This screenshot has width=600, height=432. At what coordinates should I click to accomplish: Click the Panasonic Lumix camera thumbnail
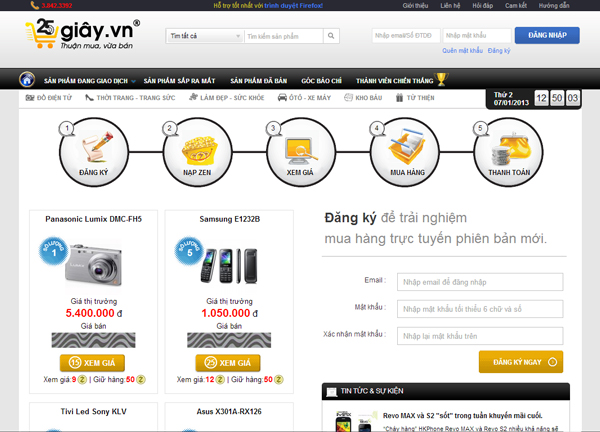click(94, 265)
